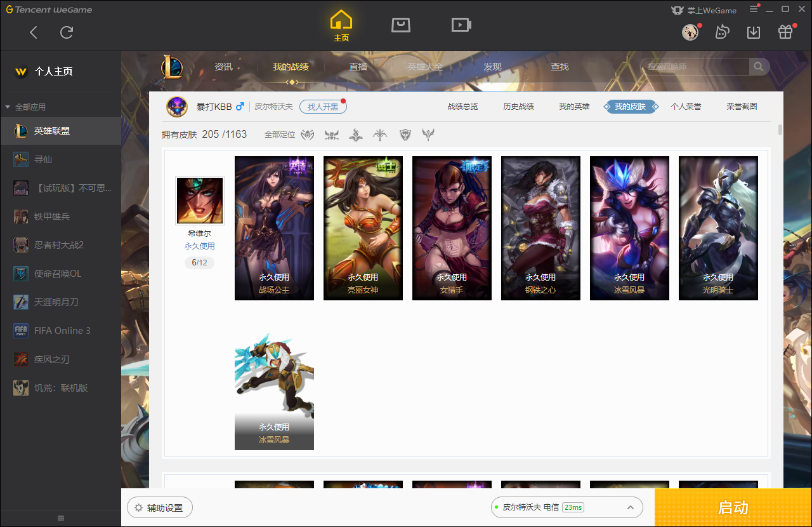Select 使命召唤OL in the sidebar
812x527 pixels.
tap(60, 274)
